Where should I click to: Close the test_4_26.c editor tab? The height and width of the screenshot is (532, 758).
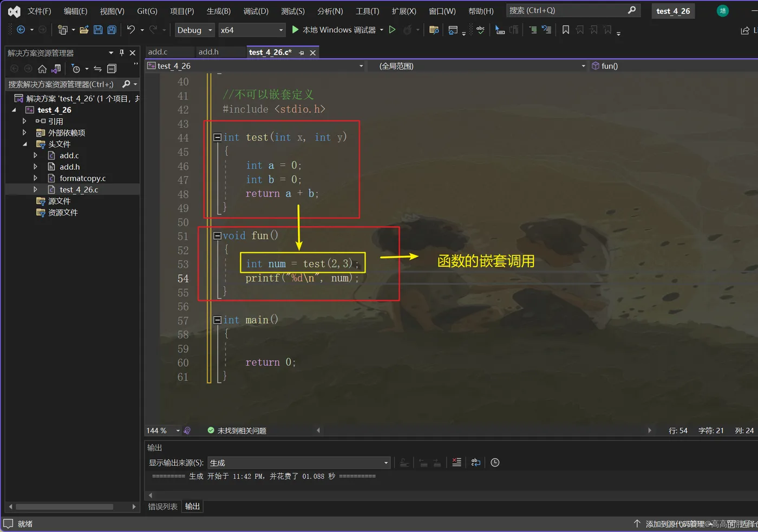pos(312,52)
